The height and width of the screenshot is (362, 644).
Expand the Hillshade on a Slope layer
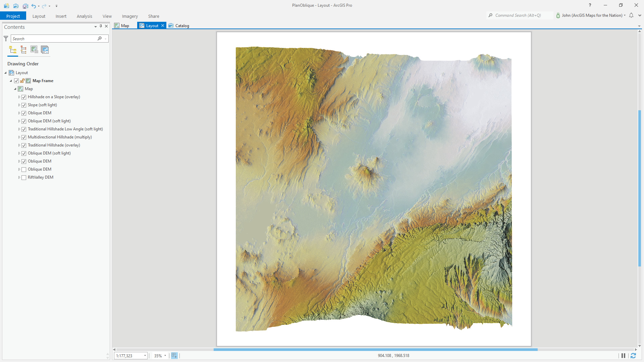tap(19, 97)
